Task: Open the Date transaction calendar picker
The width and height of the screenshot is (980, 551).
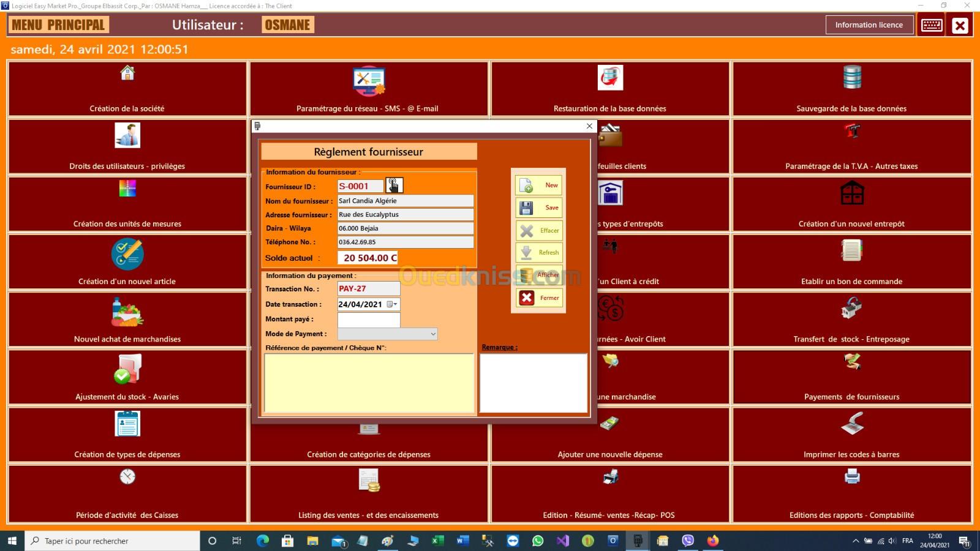Action: coord(393,304)
